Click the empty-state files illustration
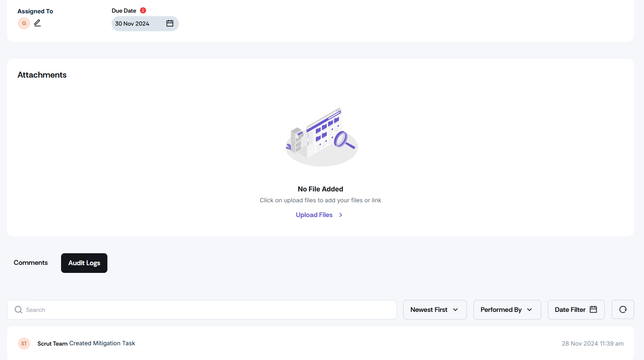 pyautogui.click(x=322, y=137)
